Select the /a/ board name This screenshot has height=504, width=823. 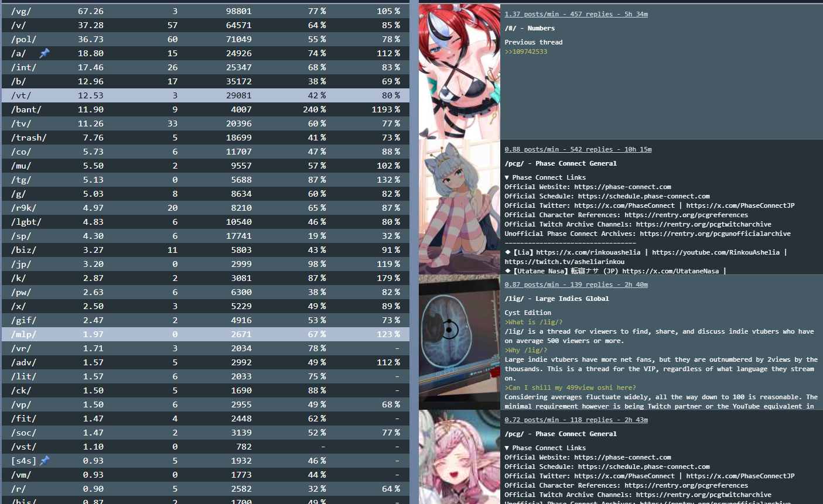19,53
